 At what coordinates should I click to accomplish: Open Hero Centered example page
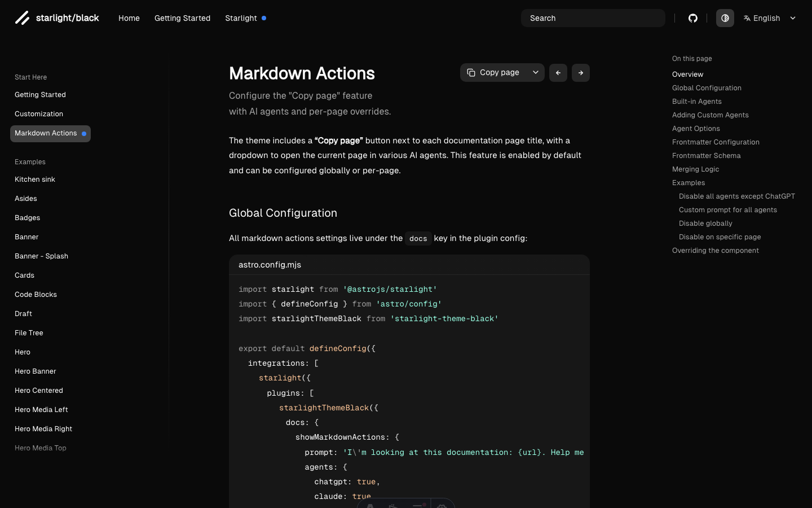click(x=38, y=391)
